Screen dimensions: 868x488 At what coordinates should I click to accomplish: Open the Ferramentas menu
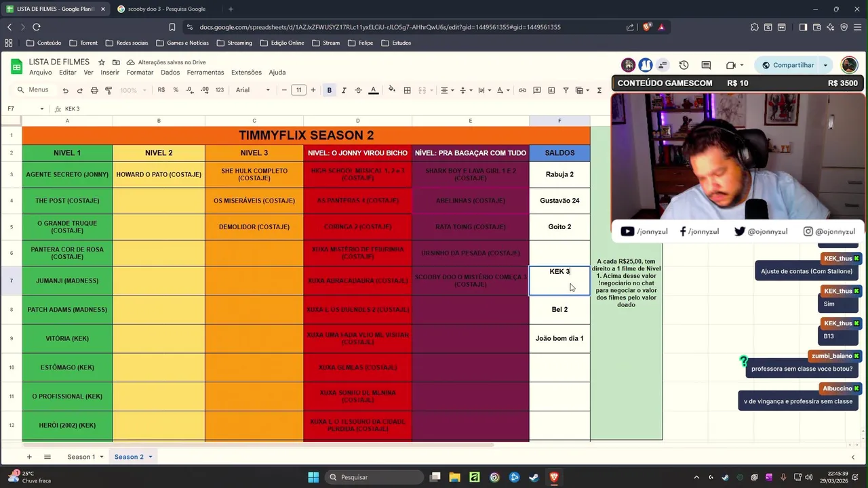205,73
